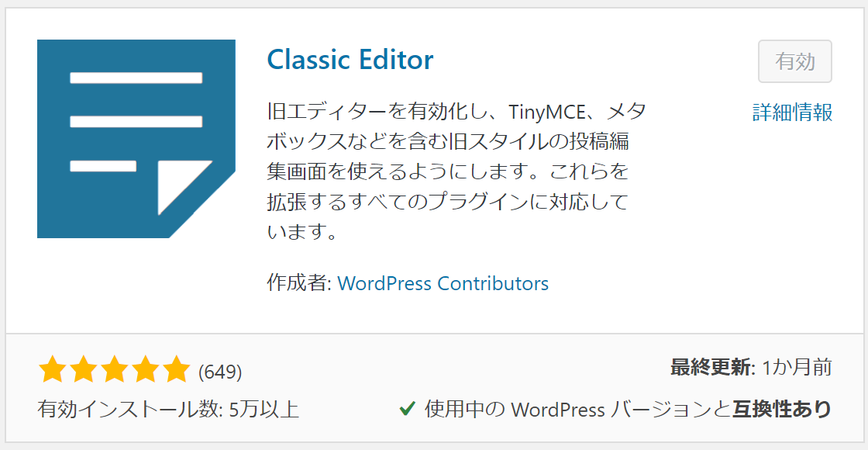
Task: Select the 有効インストール数: 5万以上 text
Action: (168, 410)
